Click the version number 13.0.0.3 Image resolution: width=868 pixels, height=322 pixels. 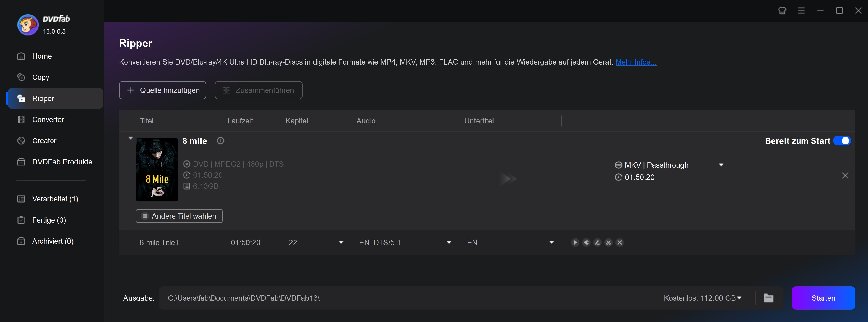[54, 31]
